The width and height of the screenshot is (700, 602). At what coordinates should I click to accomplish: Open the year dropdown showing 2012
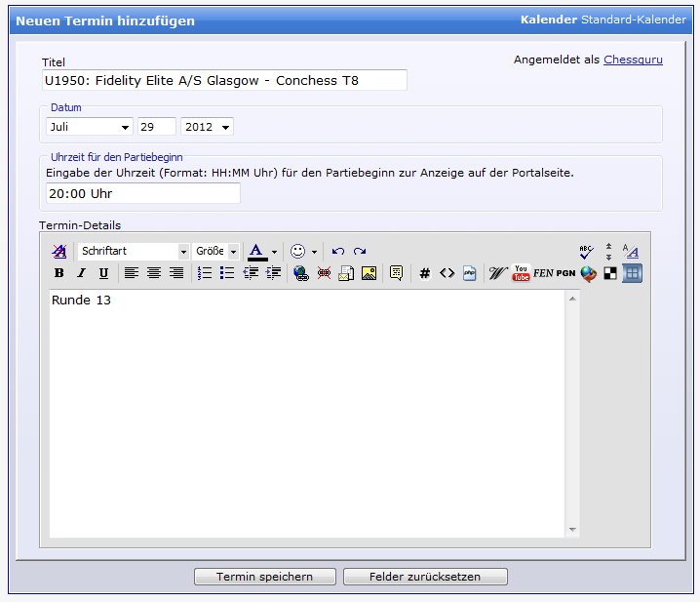click(207, 127)
